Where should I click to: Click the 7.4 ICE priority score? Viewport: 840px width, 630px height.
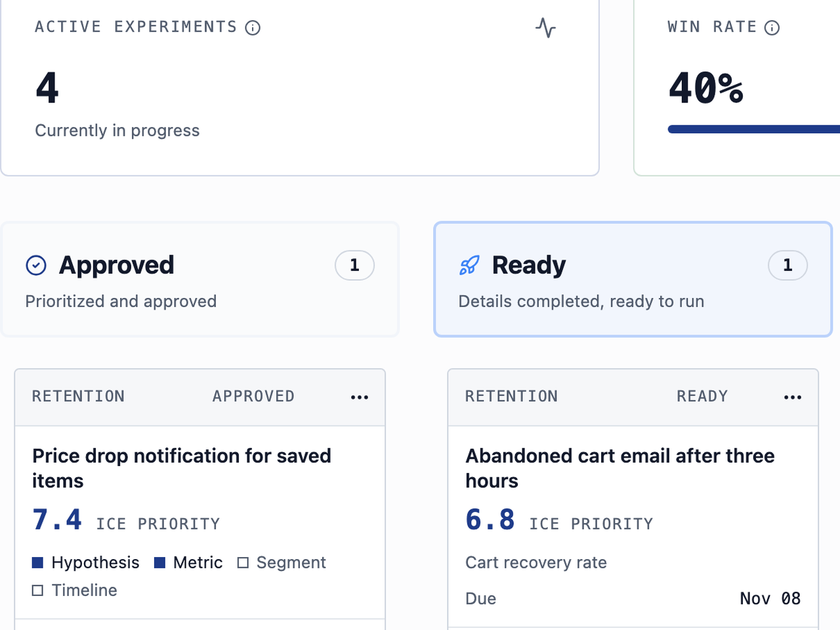coord(57,520)
